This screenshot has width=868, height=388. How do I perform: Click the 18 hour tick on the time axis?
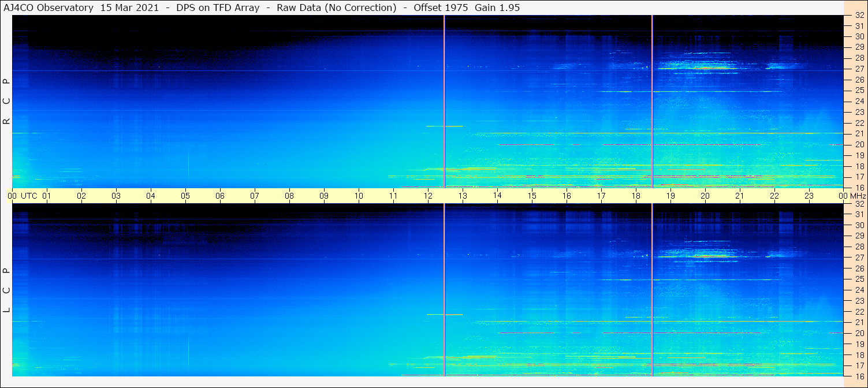coord(636,196)
